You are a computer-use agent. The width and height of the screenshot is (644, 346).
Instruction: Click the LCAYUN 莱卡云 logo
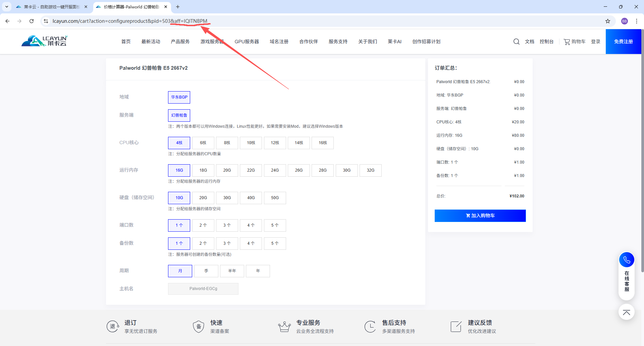coord(45,41)
